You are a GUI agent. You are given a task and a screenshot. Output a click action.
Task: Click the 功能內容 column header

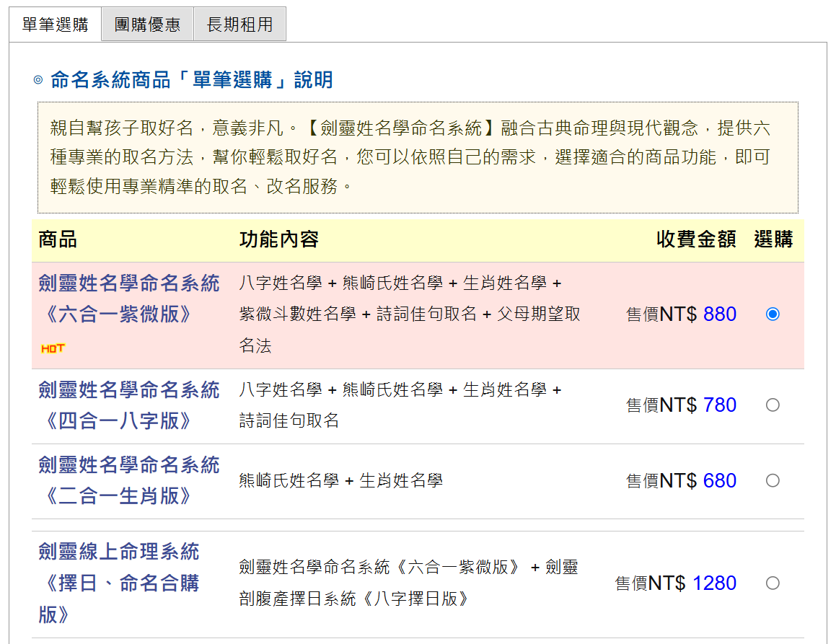(279, 240)
